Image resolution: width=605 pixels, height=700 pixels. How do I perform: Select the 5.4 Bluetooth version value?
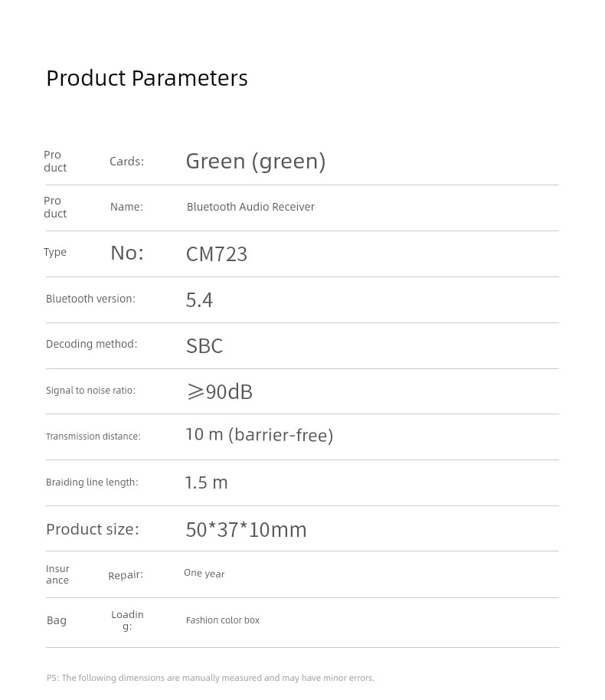tap(199, 300)
